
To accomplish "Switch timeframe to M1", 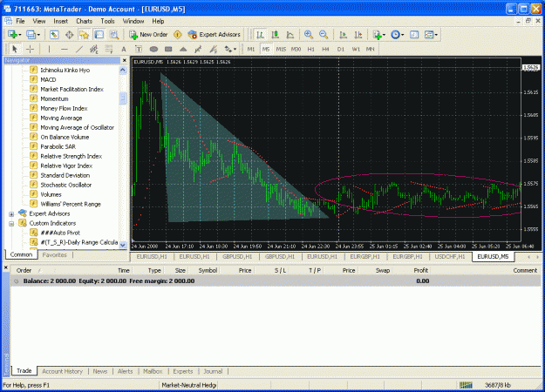I will click(251, 49).
